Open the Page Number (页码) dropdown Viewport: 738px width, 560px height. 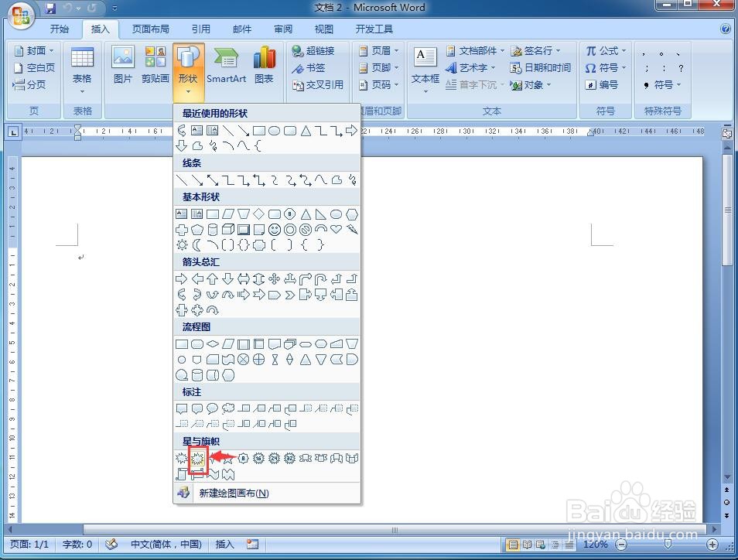379,85
